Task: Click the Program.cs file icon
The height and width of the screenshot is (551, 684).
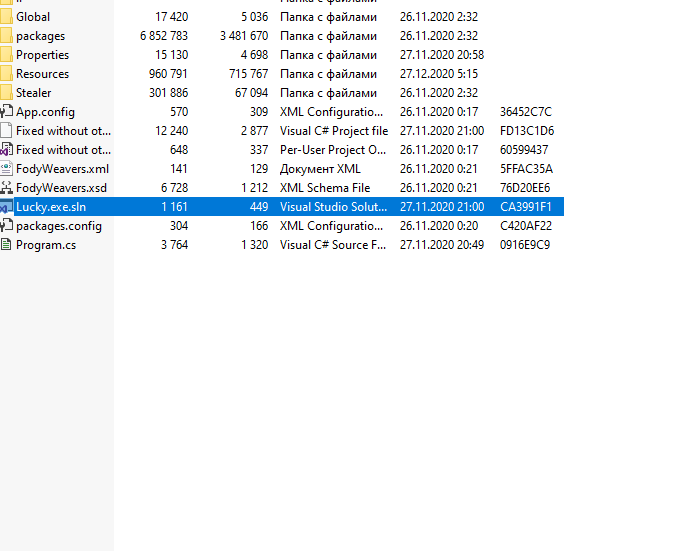Action: [7, 245]
